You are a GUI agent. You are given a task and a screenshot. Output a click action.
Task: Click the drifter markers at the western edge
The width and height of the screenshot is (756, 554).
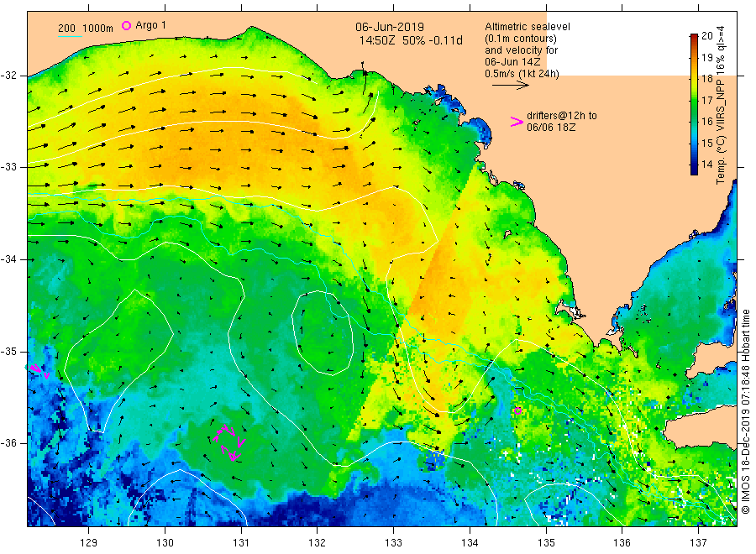click(38, 370)
